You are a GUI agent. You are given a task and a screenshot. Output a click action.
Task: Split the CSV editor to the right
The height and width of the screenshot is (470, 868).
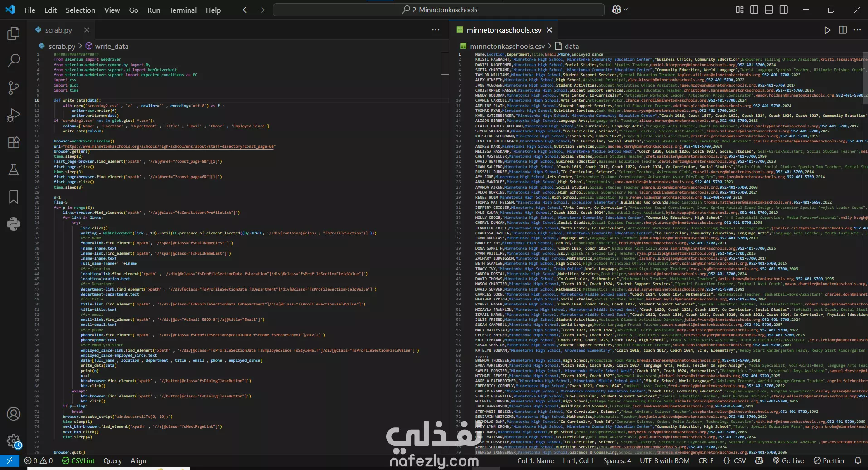coord(843,30)
